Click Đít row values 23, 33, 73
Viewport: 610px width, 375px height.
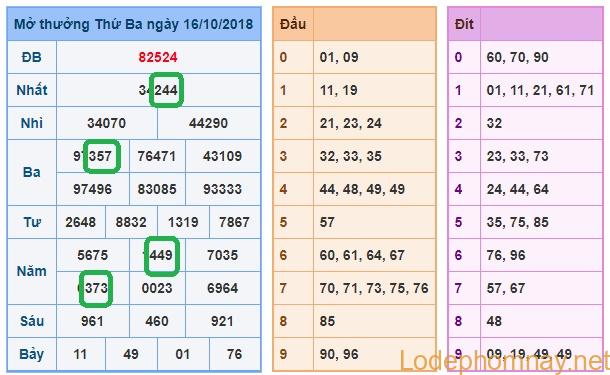[x=517, y=156]
